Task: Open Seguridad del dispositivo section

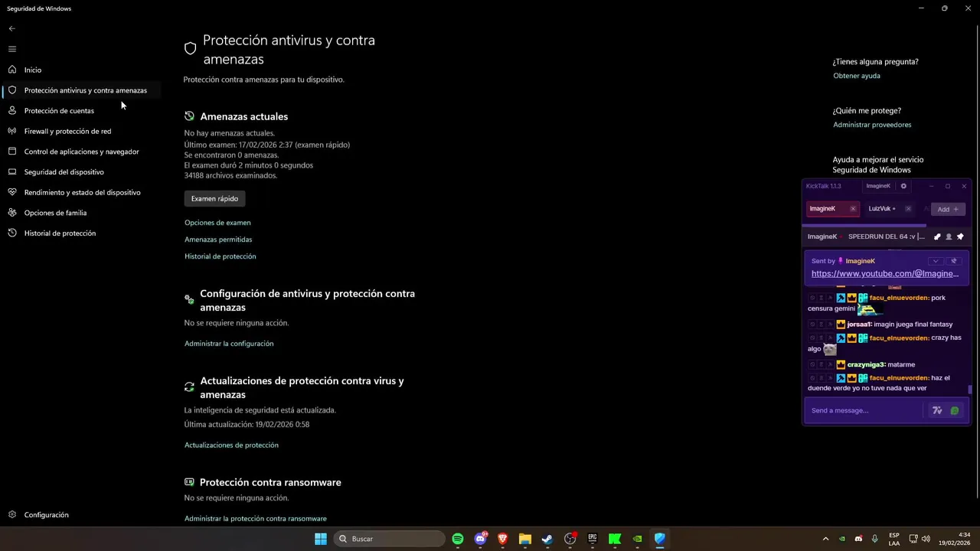Action: tap(80, 171)
